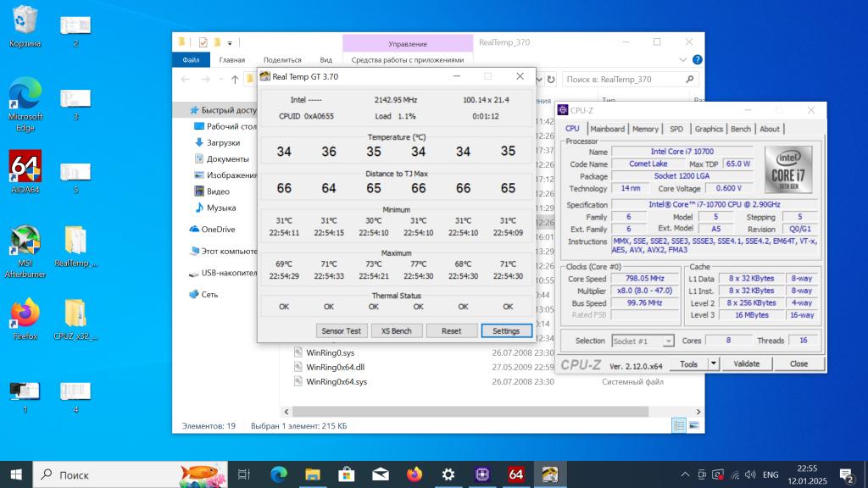This screenshot has height=488, width=868.
Task: Select the MSI Afterburner desktop shortcut
Action: pyautogui.click(x=25, y=251)
